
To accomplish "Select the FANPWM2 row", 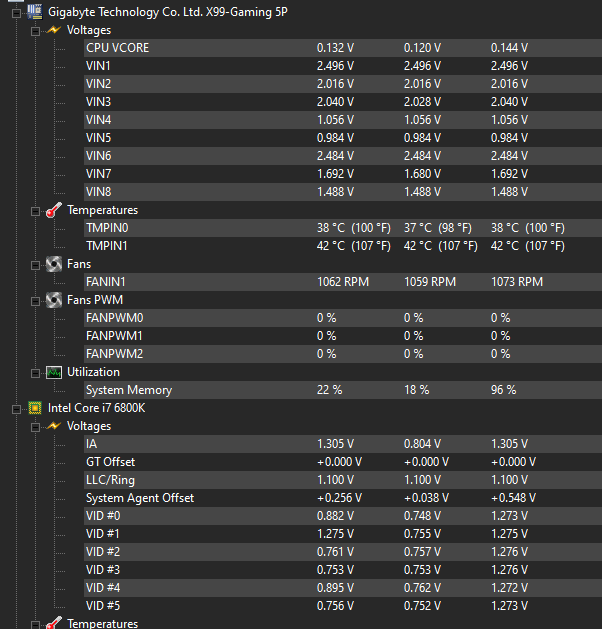I will click(x=343, y=354).
